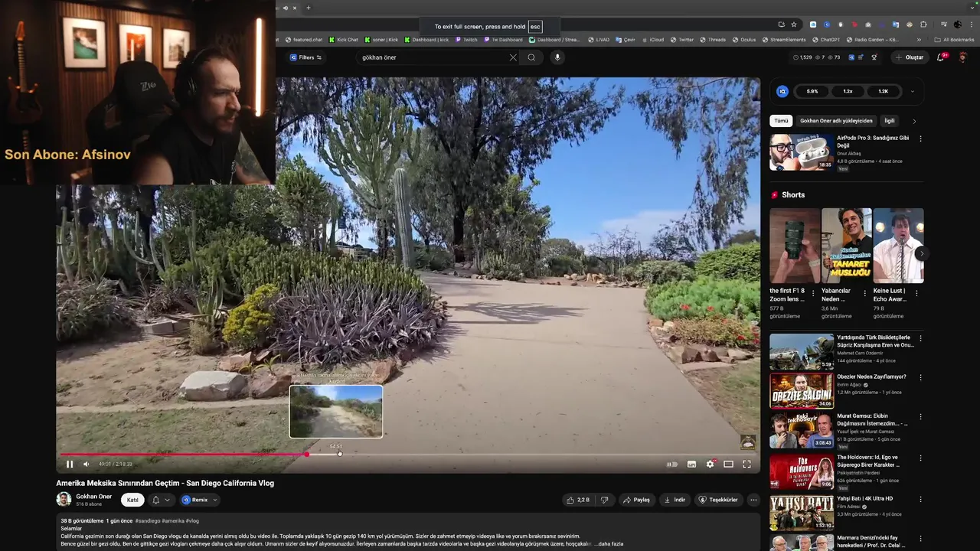This screenshot has height=551, width=980.
Task: Mute the video volume speaker icon
Action: coord(86,464)
